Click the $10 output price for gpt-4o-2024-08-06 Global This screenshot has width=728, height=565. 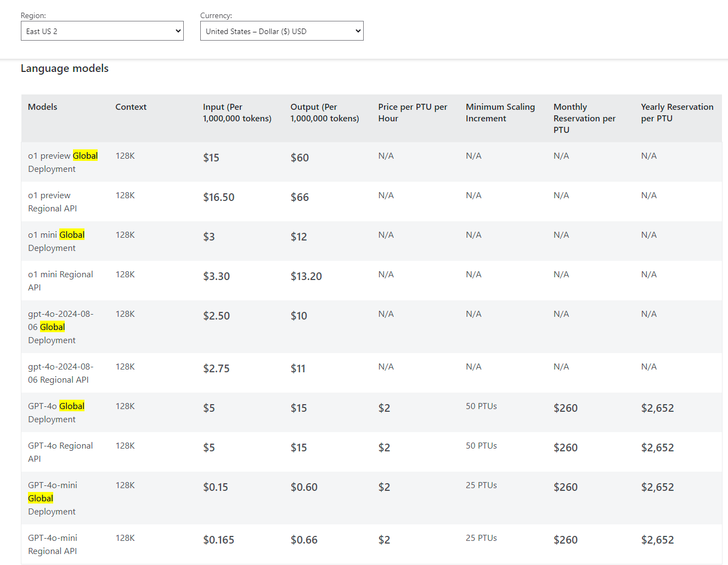tap(299, 316)
